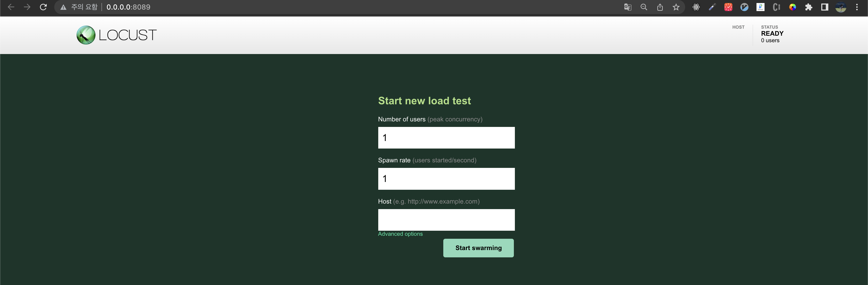Click the 'Spawn rate' label

394,160
